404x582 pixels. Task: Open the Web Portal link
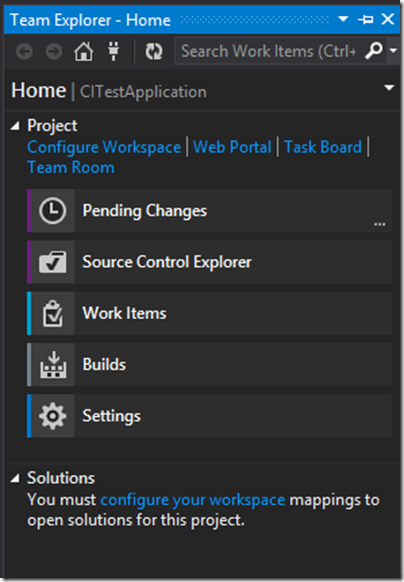pyautogui.click(x=232, y=147)
